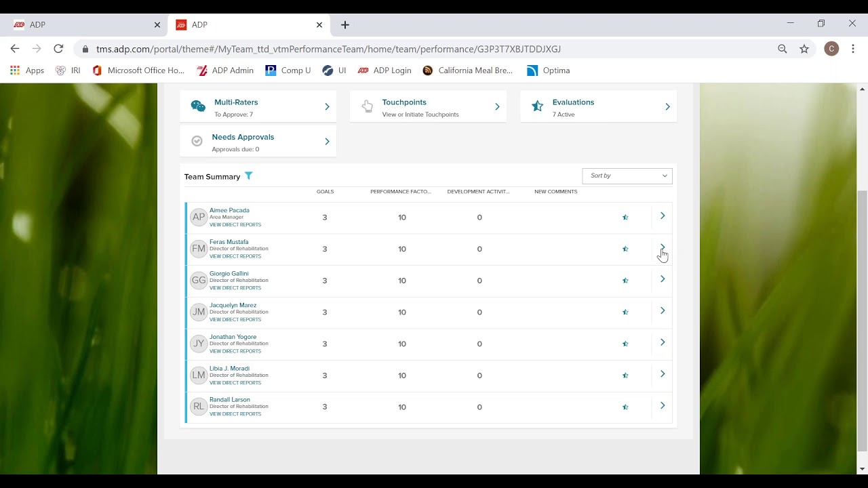Click the evaluation star icon for Randall Larson
The width and height of the screenshot is (868, 488).
[x=625, y=407]
